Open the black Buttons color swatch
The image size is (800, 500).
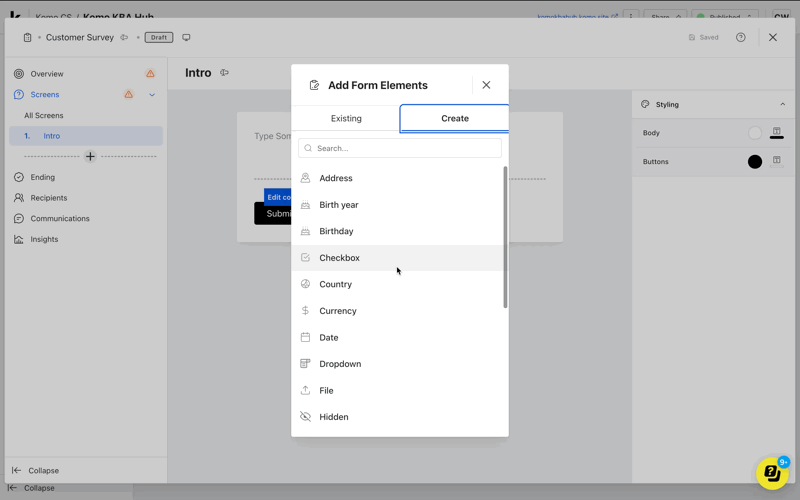755,162
